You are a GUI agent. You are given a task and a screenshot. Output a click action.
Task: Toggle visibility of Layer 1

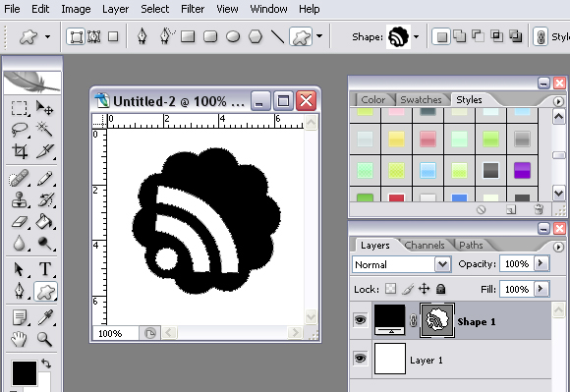point(361,359)
